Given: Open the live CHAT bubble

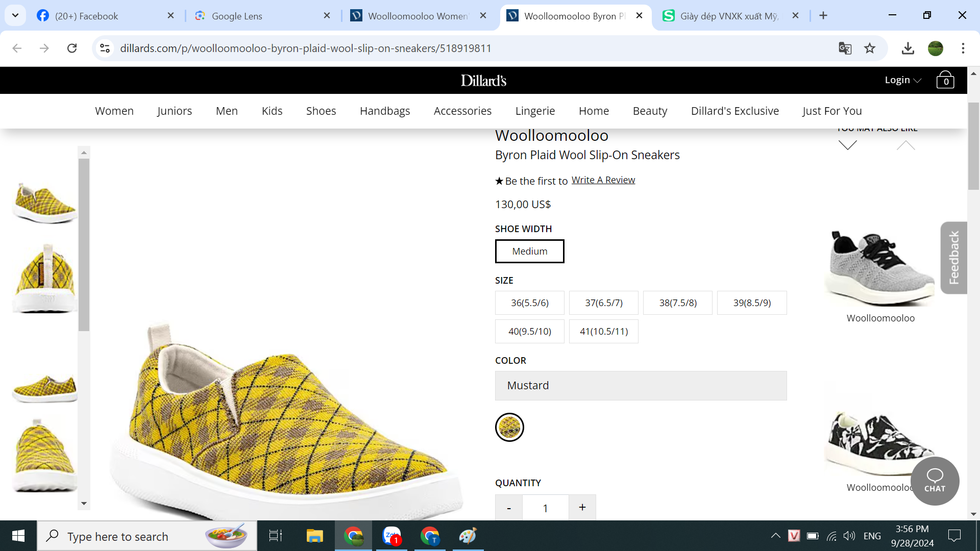Looking at the screenshot, I should click(x=935, y=480).
